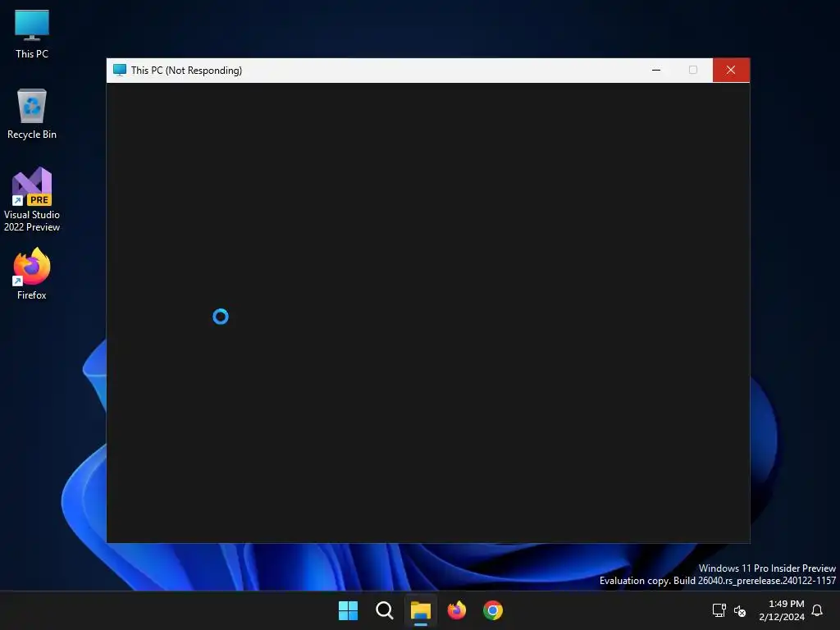Open the network status tray icon
This screenshot has width=840, height=630.
719,610
